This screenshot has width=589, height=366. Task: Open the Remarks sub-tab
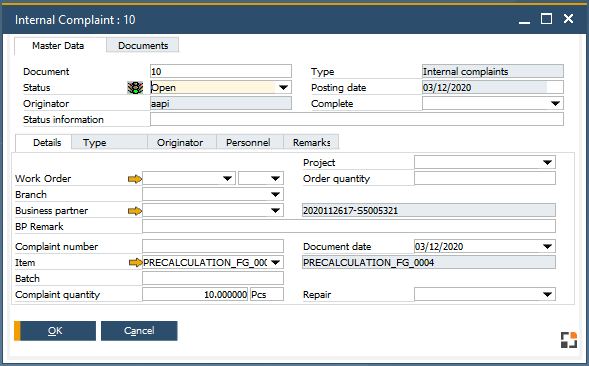(311, 143)
